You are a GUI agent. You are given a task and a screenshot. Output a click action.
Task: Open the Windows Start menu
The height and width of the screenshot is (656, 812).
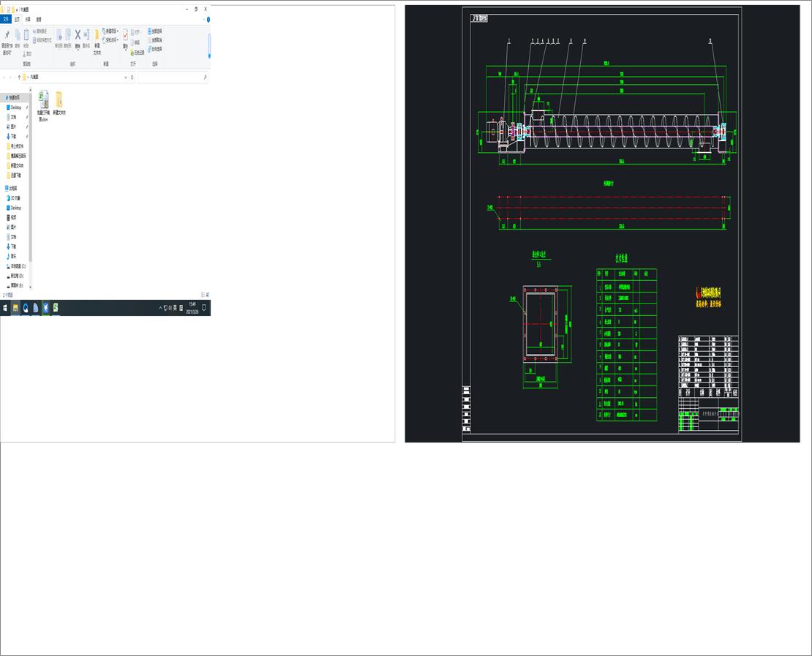(x=5, y=308)
